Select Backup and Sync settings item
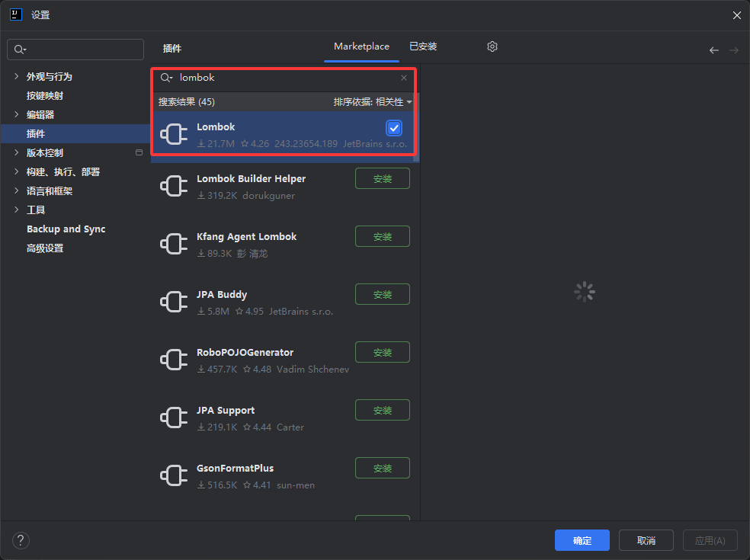Image resolution: width=750 pixels, height=560 pixels. coord(66,229)
